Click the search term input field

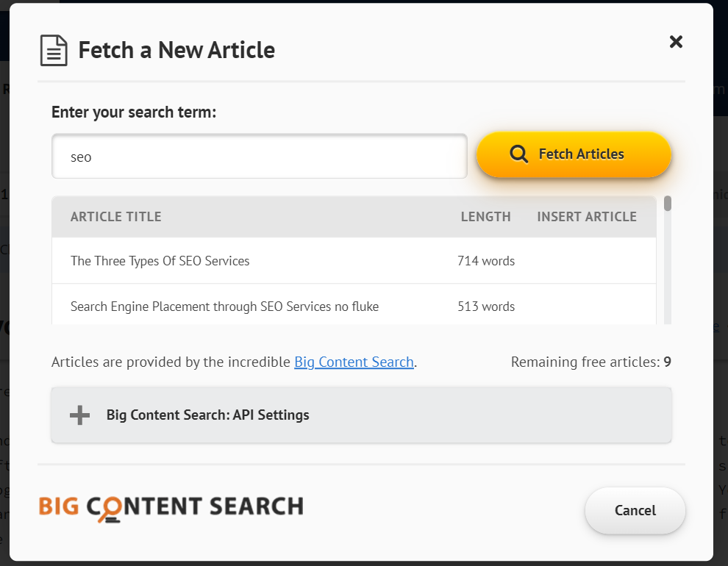[x=260, y=157]
